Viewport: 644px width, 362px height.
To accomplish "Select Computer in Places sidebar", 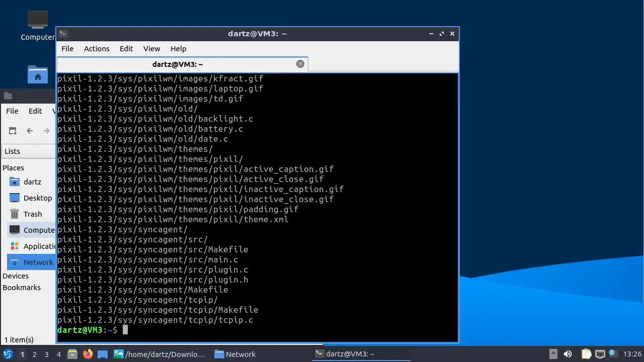I will click(31, 230).
